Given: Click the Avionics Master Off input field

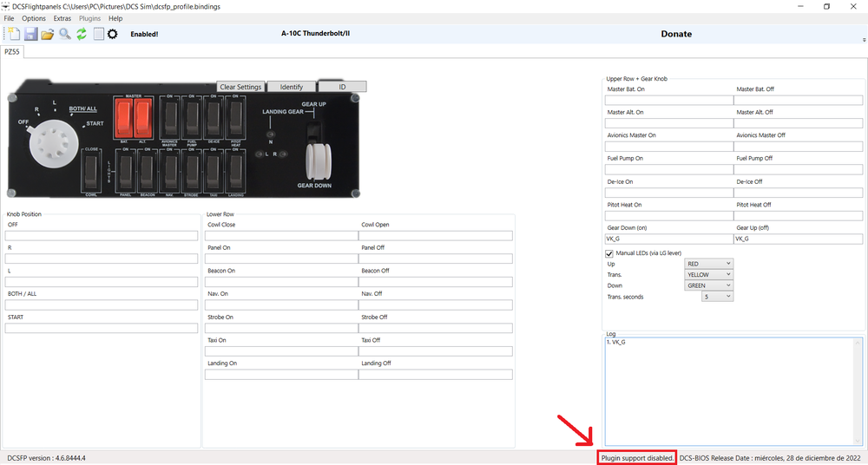Looking at the screenshot, I should tap(799, 147).
